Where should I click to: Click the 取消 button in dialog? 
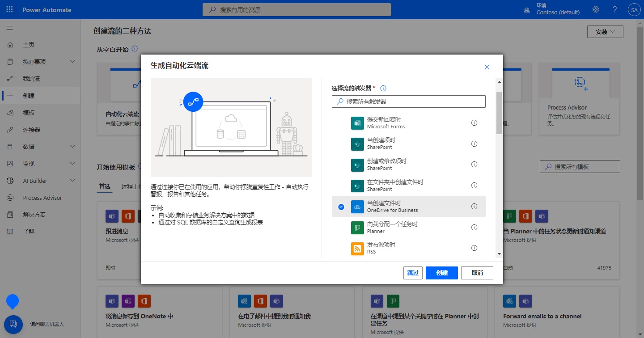pyautogui.click(x=477, y=273)
